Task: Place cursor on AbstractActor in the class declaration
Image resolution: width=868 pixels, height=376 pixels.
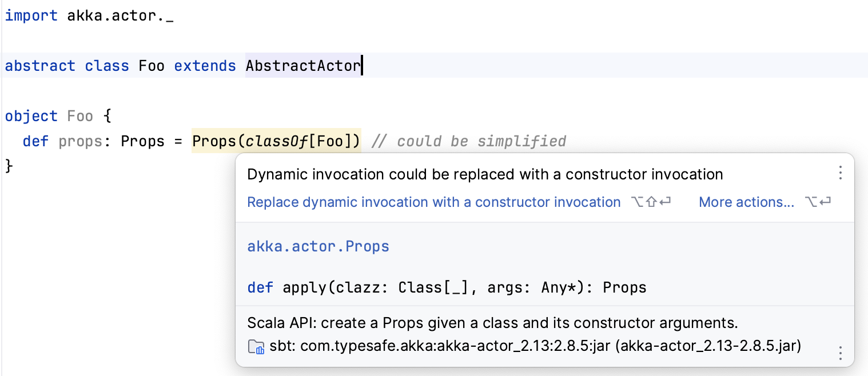Action: (x=302, y=66)
